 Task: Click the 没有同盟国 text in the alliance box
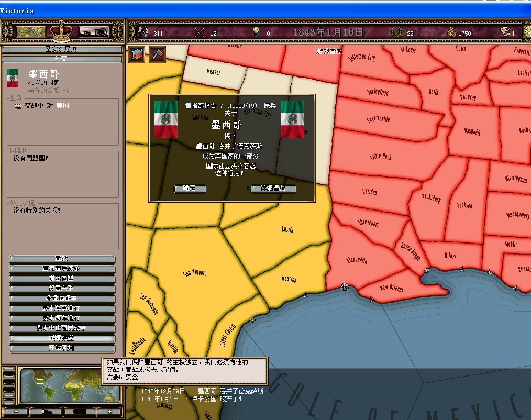coord(31,158)
